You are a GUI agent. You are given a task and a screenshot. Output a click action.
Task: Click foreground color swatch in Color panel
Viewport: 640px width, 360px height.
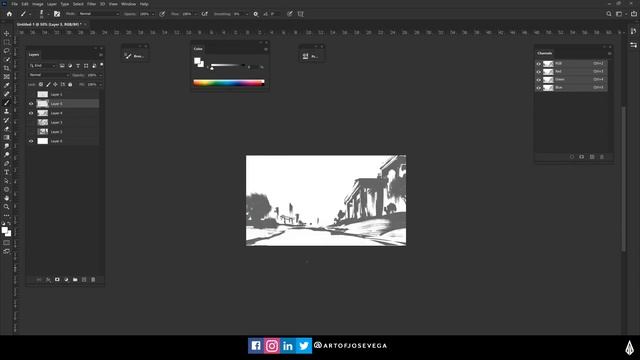197,61
